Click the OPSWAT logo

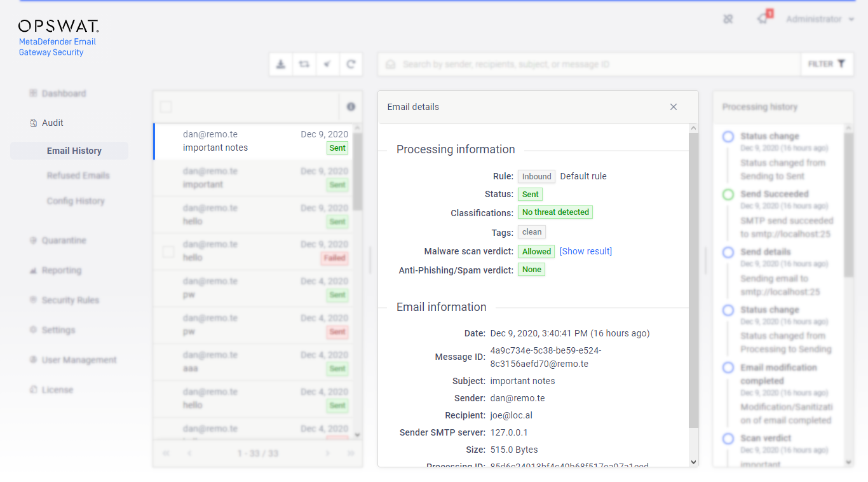tap(58, 26)
